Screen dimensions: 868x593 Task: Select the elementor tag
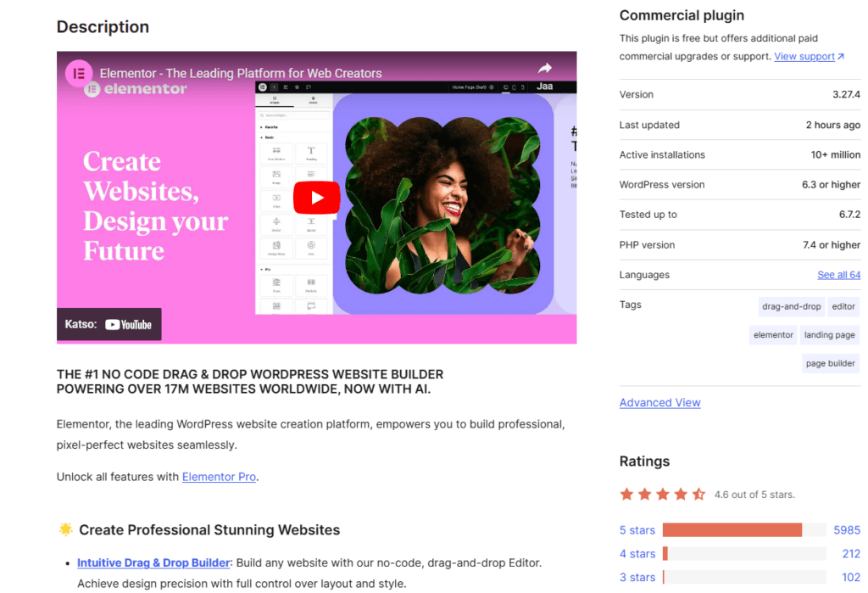click(x=773, y=335)
